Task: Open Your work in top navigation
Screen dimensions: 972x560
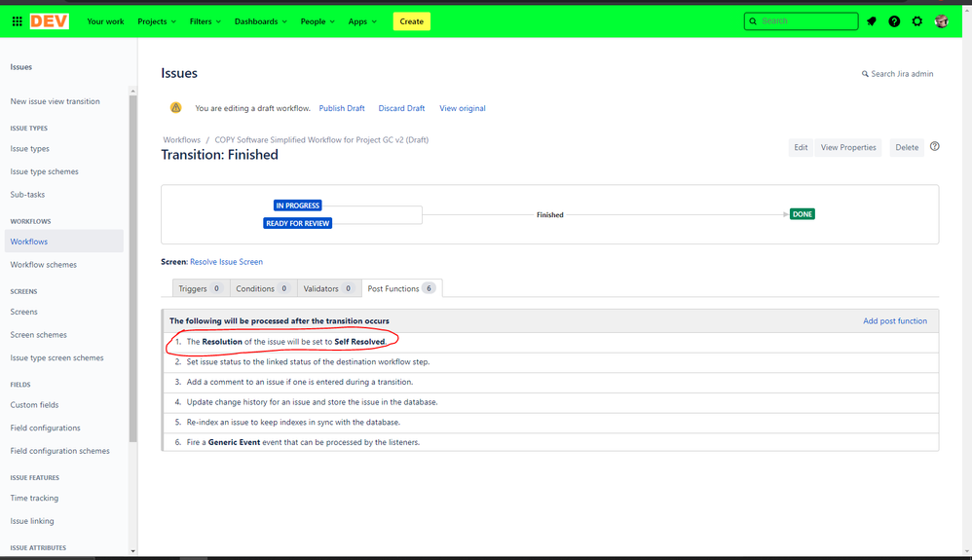Action: pyautogui.click(x=105, y=21)
